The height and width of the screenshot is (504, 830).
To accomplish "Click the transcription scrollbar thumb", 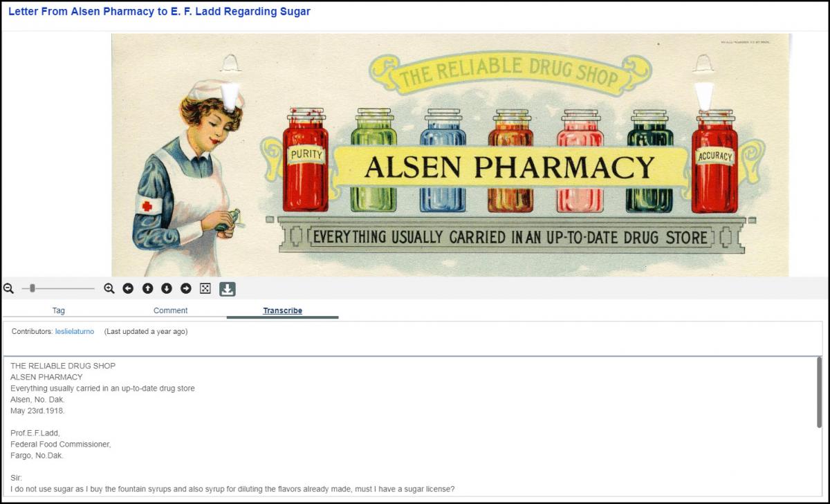I will point(820,393).
